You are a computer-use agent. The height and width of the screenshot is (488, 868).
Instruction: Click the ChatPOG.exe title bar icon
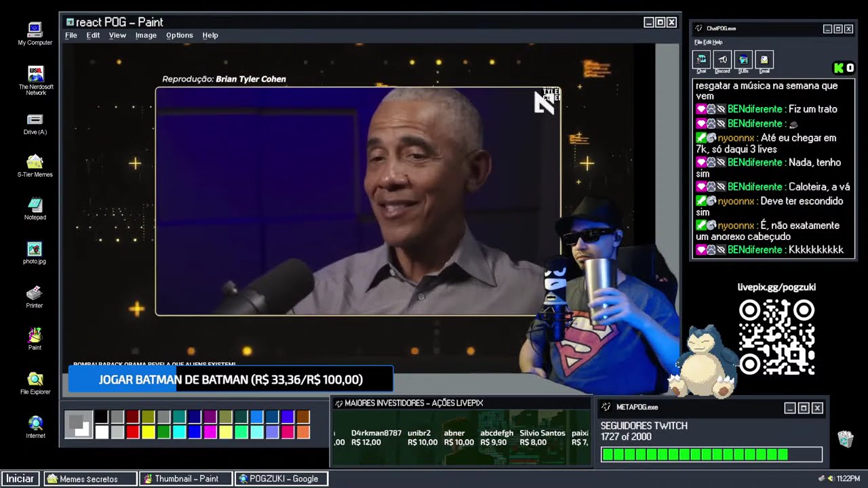(x=698, y=28)
